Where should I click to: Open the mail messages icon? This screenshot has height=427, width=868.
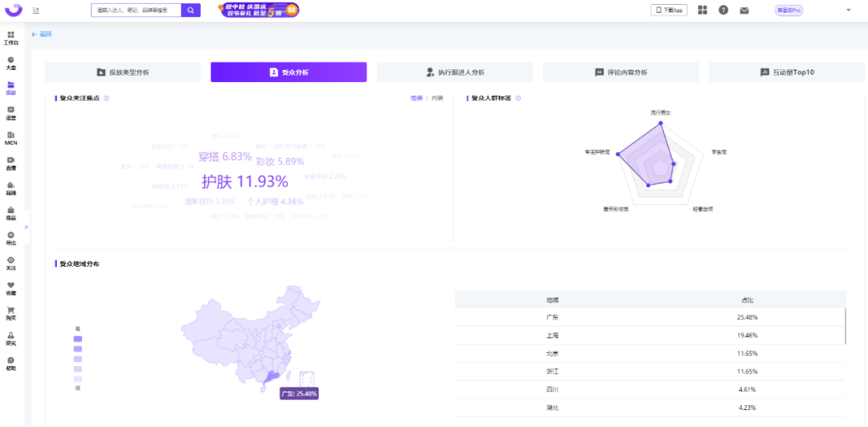point(744,10)
